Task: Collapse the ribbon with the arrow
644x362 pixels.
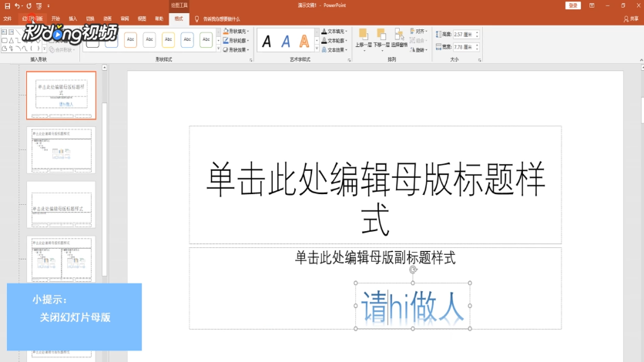Action: 641,60
